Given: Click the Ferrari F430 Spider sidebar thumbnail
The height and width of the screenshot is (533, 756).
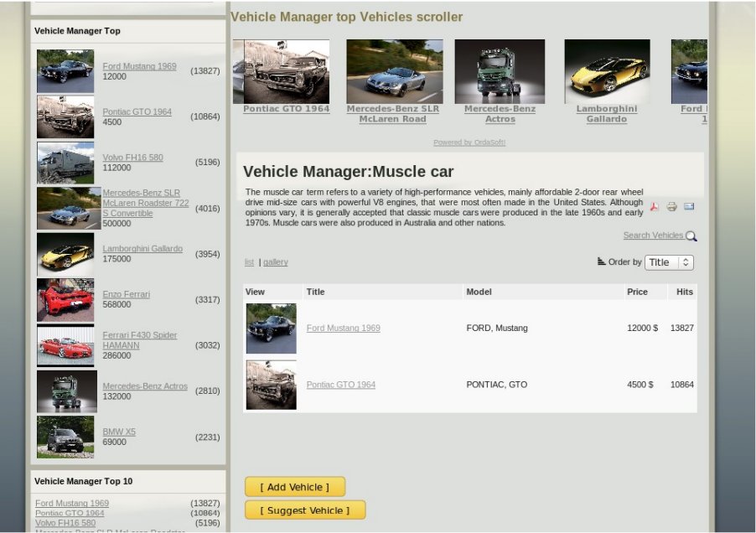Looking at the screenshot, I should point(65,345).
